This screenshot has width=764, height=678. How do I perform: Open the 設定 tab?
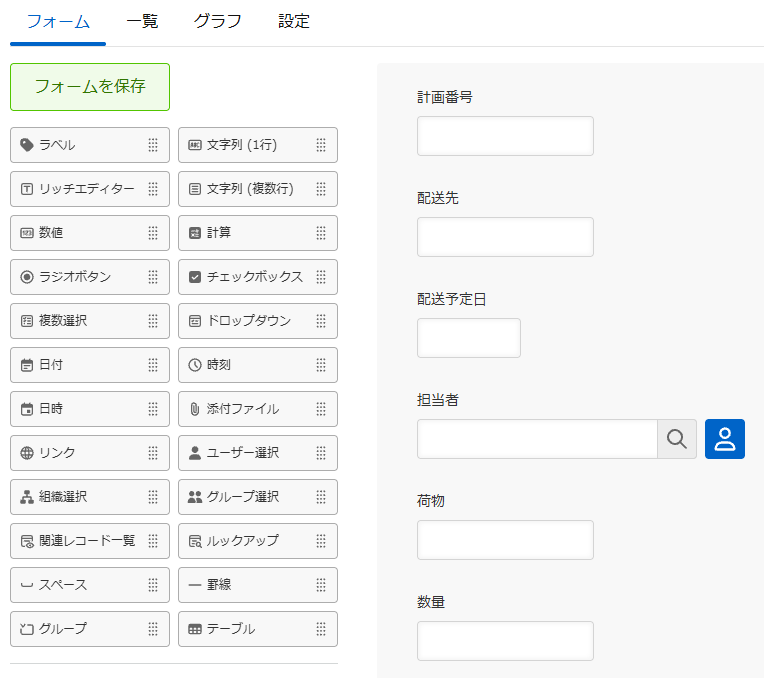[294, 21]
